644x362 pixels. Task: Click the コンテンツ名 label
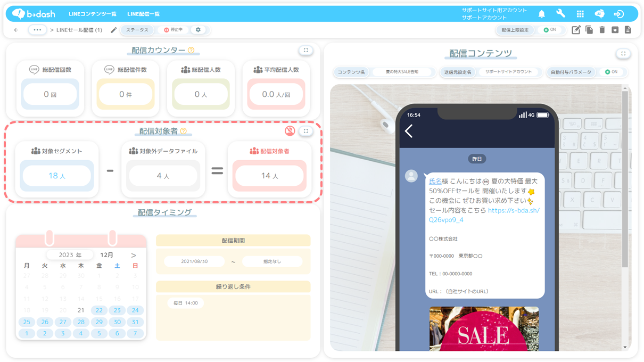tap(352, 72)
